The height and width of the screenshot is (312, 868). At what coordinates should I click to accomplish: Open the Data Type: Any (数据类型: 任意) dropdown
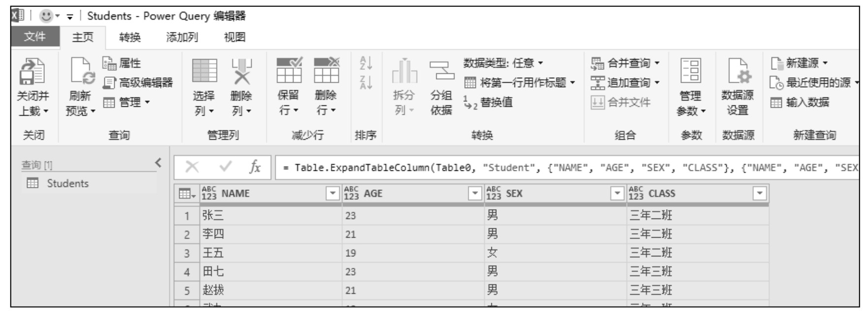(x=503, y=63)
